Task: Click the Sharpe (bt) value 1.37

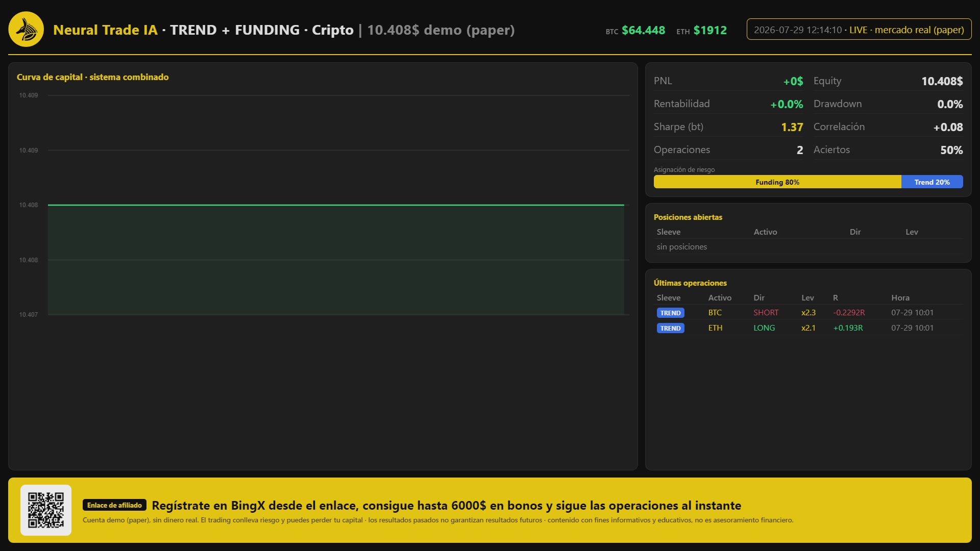Action: tap(792, 127)
